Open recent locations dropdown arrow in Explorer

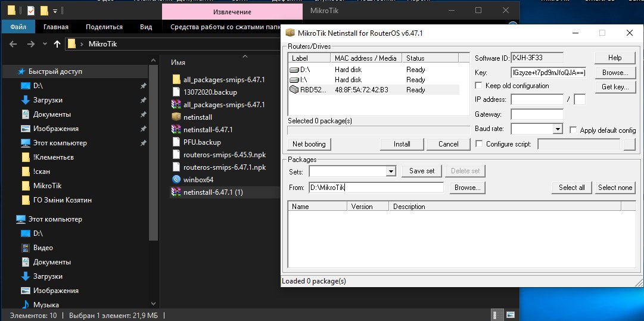point(45,44)
